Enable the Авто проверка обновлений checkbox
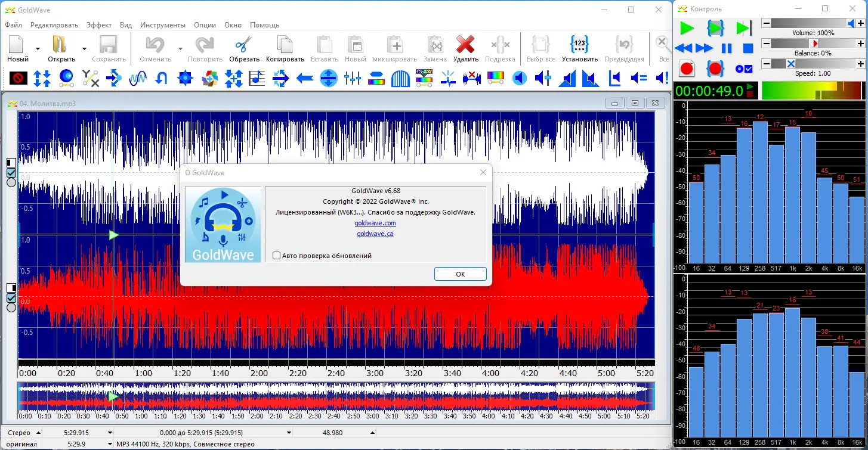This screenshot has height=450, width=868. coord(276,256)
